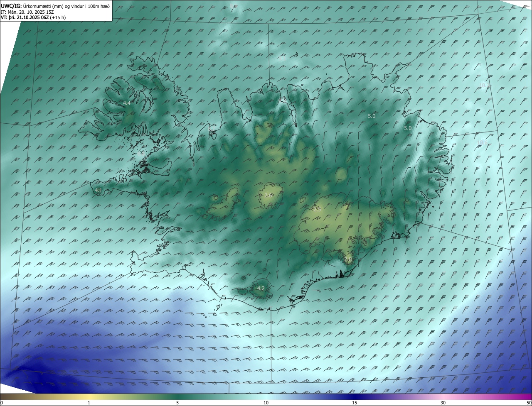Click the 10.6 value label on the map

click(x=483, y=143)
